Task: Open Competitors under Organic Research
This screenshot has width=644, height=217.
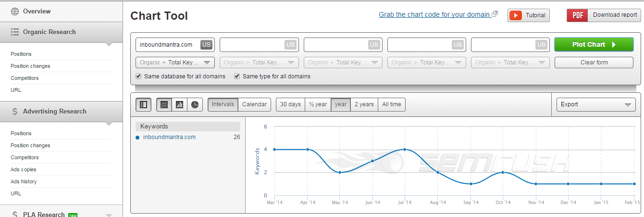Action: pos(25,78)
